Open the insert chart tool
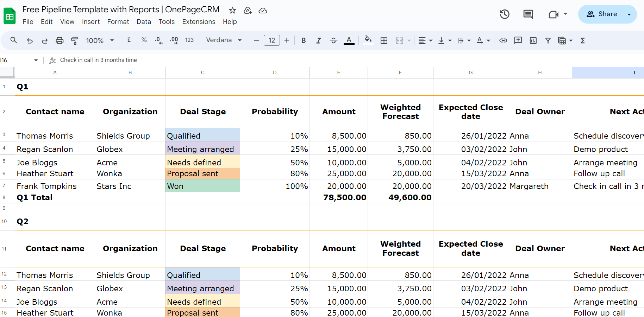The image size is (644, 317). 532,40
